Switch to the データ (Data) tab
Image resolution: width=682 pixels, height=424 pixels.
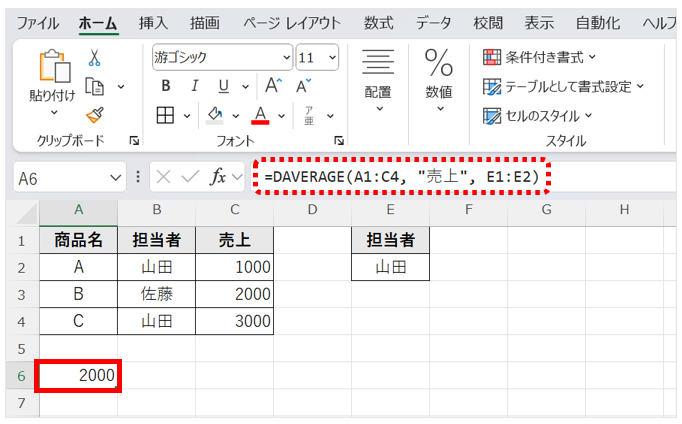click(433, 23)
